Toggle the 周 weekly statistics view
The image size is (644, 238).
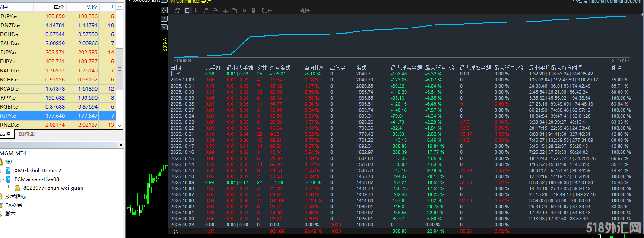[197, 10]
